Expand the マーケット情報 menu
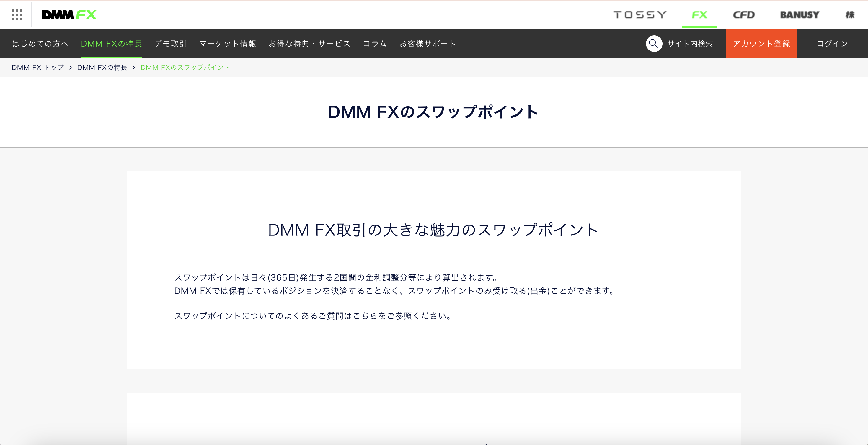The image size is (868, 445). tap(228, 44)
